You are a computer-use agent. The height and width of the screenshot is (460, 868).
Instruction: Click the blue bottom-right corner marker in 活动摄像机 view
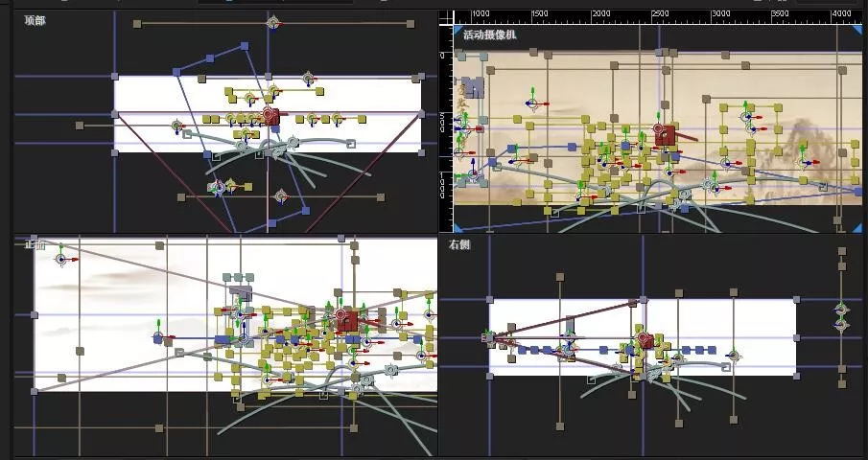pyautogui.click(x=857, y=227)
